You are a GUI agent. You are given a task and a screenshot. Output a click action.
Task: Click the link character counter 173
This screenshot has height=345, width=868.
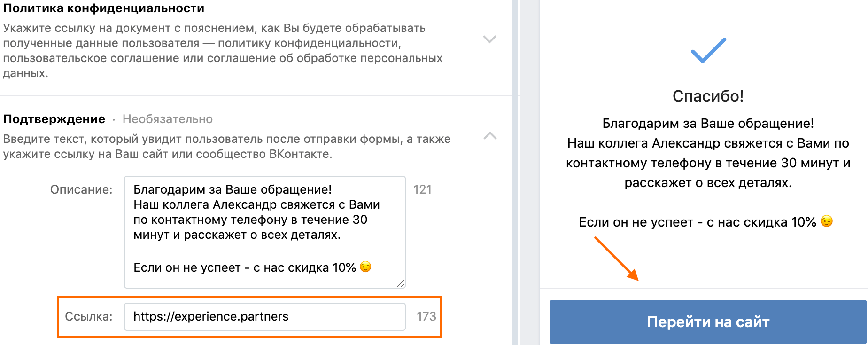426,316
